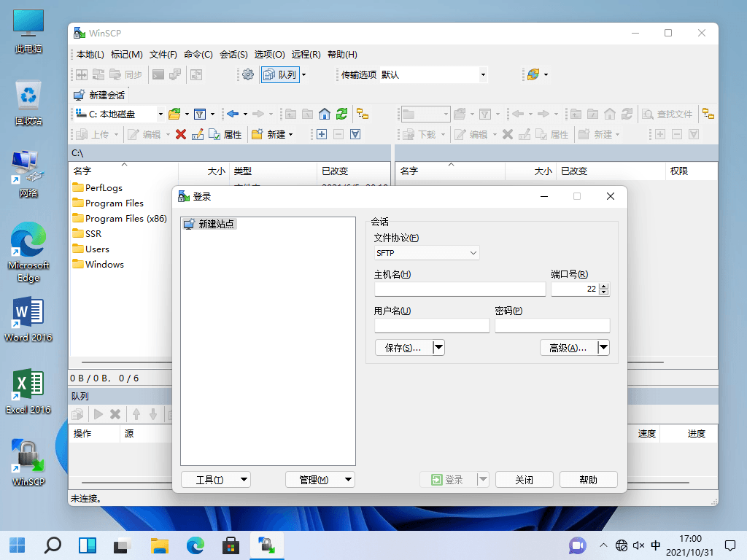Screen dimensions: 747x560
Task: Click the Compare Directories toolbar icon
Action: click(x=82, y=75)
